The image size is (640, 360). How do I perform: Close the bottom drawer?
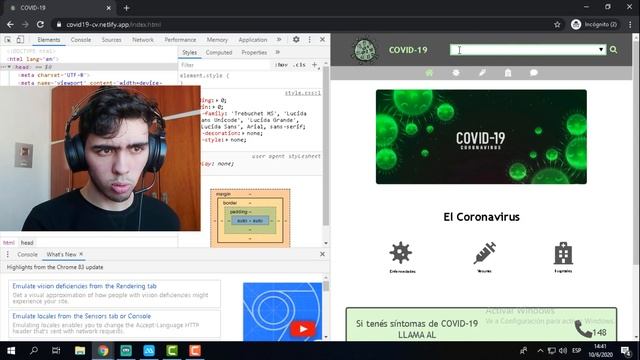coord(322,254)
